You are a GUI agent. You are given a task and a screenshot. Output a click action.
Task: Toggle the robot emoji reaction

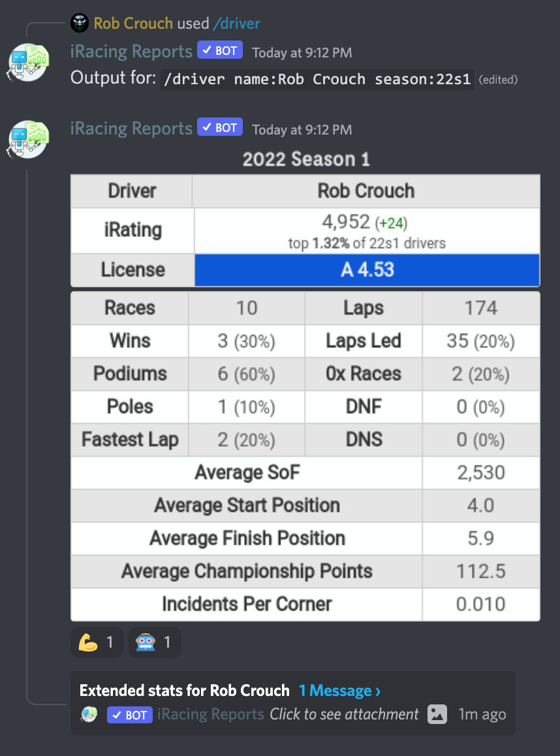[155, 642]
